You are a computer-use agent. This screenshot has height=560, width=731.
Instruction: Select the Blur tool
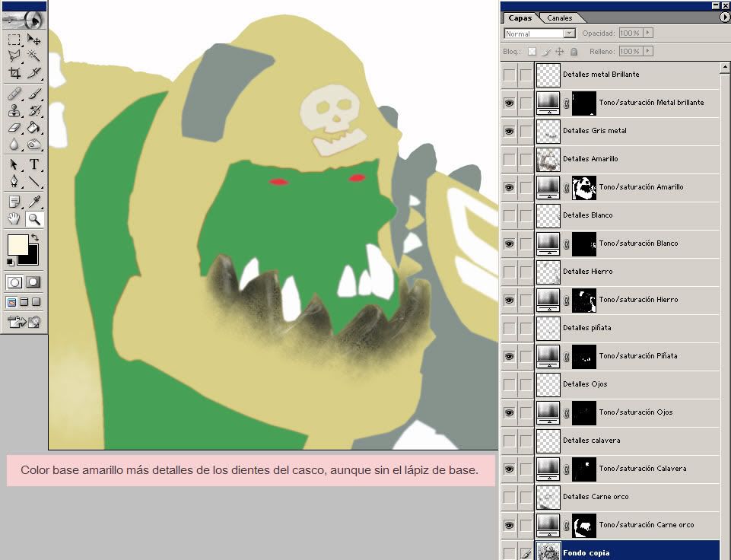[x=14, y=145]
